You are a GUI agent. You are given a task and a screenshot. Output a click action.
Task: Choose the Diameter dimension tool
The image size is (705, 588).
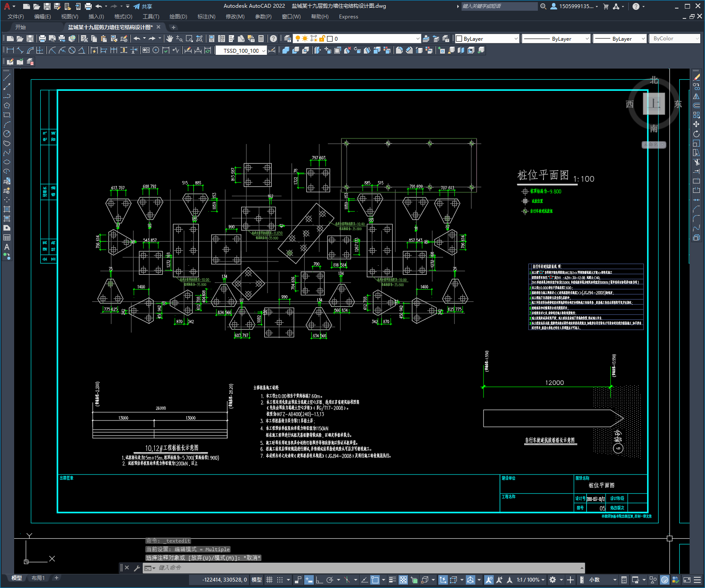click(x=72, y=50)
